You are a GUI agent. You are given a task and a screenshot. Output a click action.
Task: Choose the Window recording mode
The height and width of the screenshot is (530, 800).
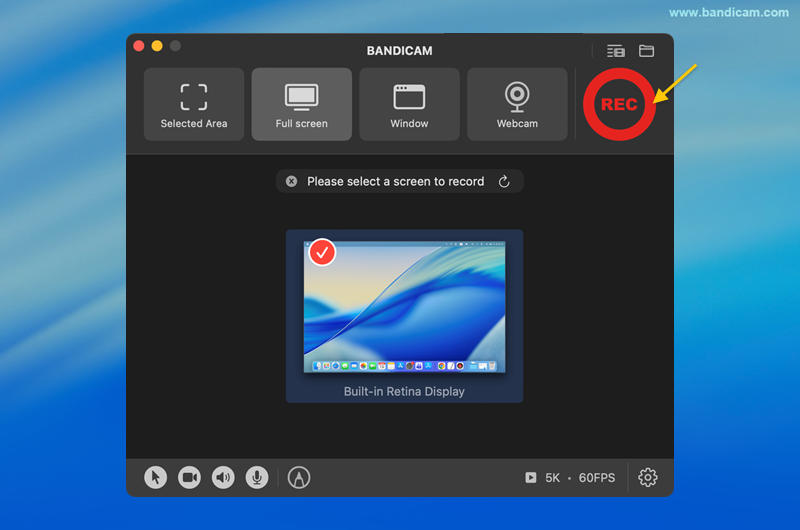(409, 104)
